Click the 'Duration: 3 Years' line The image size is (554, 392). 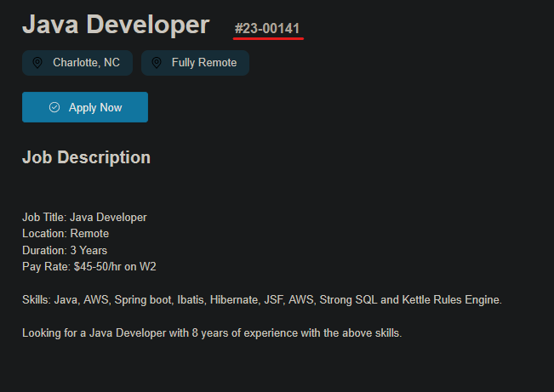pos(65,250)
